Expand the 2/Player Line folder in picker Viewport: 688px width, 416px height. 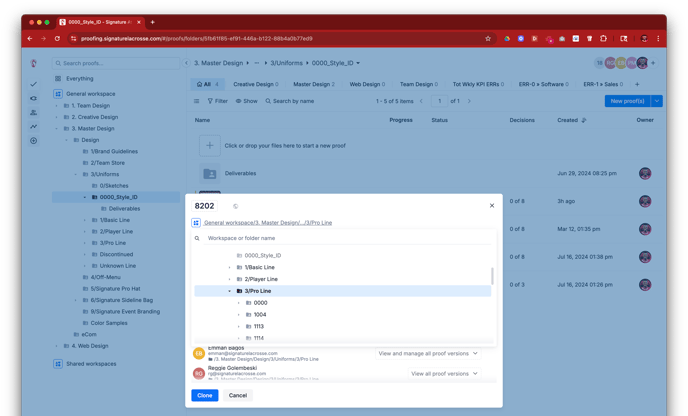point(229,279)
